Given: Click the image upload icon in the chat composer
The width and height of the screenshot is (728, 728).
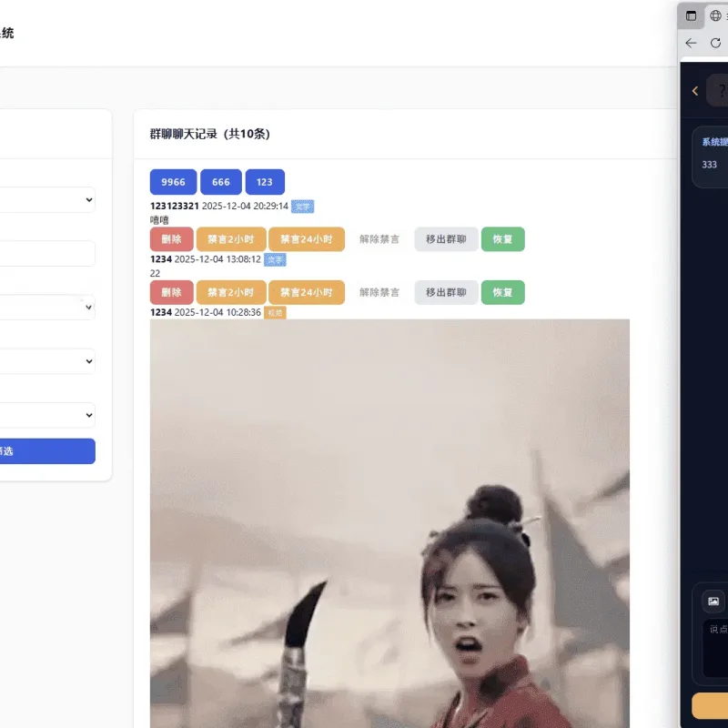Looking at the screenshot, I should 713,602.
